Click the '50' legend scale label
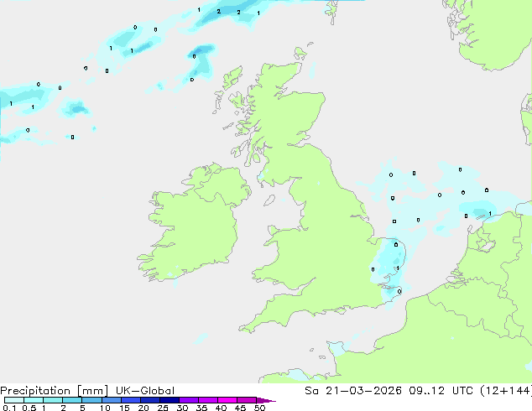Image resolution: width=532 pixels, height=411 pixels. tap(259, 408)
